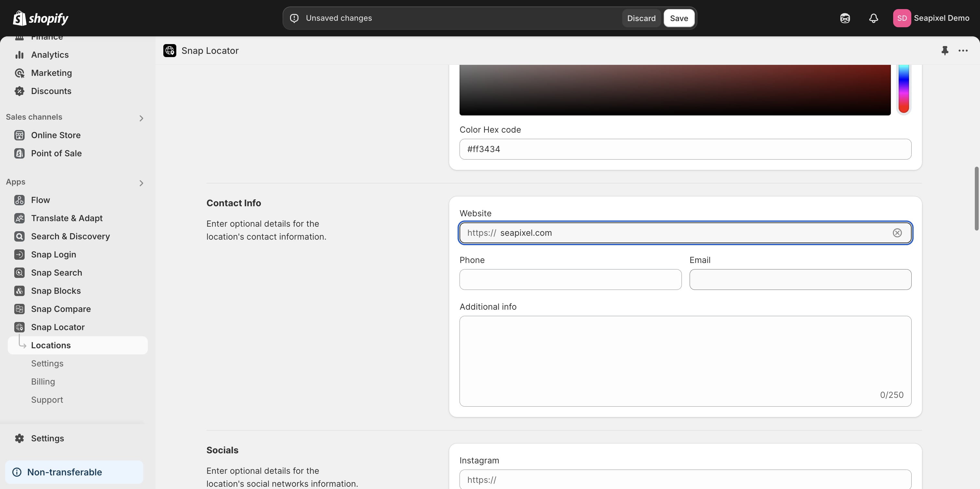
Task: Click the pin icon for Snap Locator
Action: tap(945, 51)
